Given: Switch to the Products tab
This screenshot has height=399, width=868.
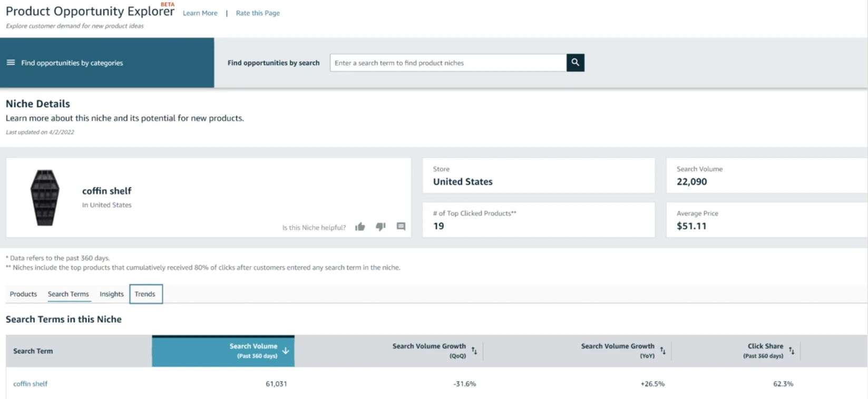Looking at the screenshot, I should (23, 294).
